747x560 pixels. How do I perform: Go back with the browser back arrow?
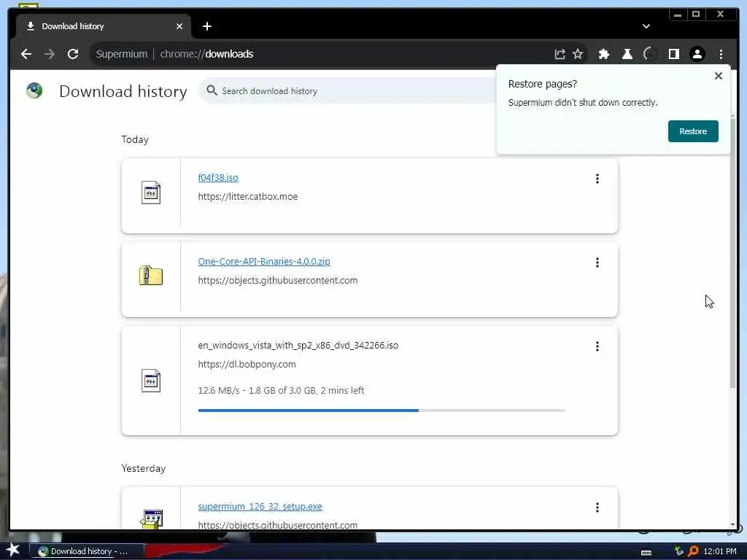pos(26,54)
